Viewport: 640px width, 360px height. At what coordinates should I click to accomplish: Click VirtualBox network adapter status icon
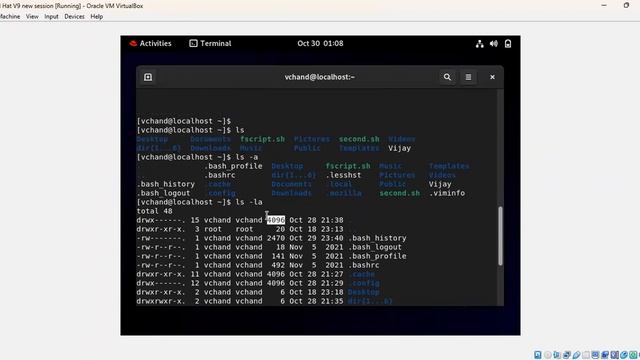pyautogui.click(x=567, y=355)
